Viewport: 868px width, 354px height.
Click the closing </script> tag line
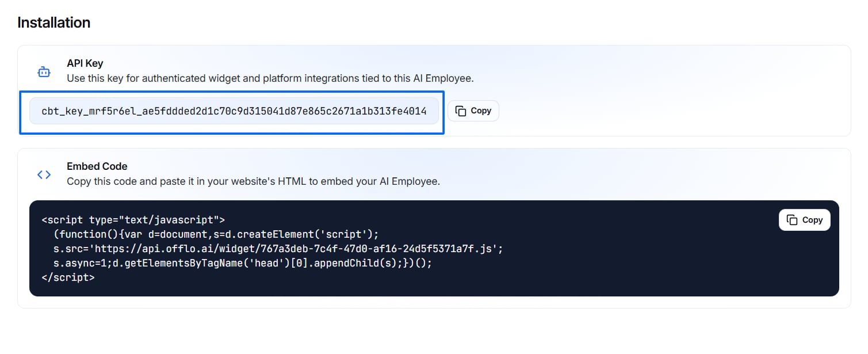(68, 277)
